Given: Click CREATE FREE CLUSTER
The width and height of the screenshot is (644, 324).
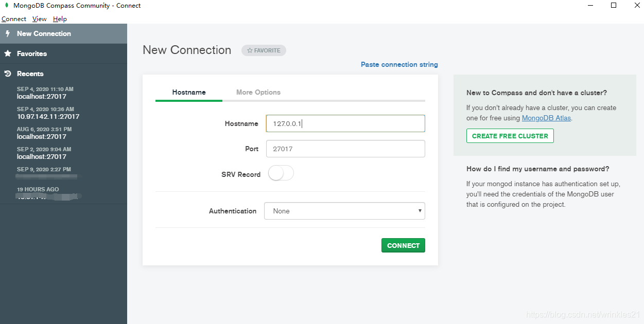Looking at the screenshot, I should coord(510,136).
